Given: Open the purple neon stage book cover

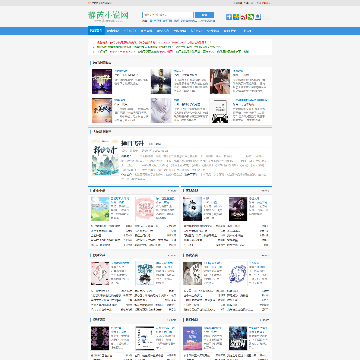Looking at the screenshot, I should [x=102, y=81].
